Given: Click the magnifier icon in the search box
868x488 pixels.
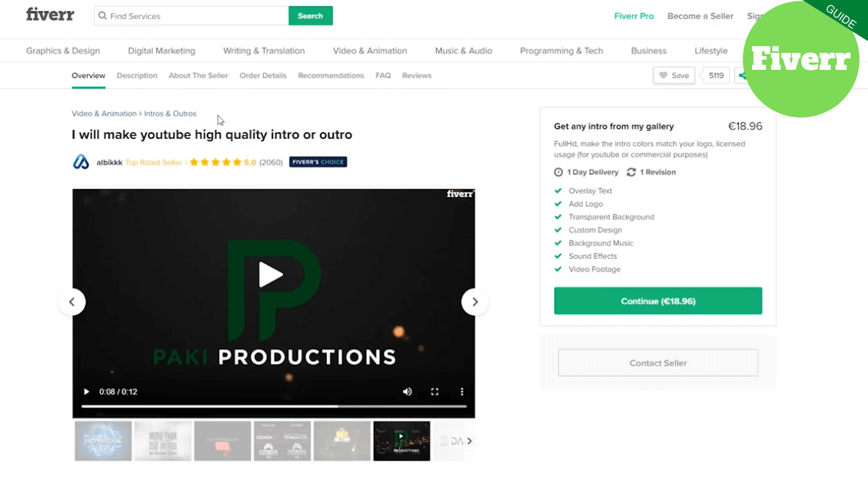Looking at the screenshot, I should click(x=102, y=16).
